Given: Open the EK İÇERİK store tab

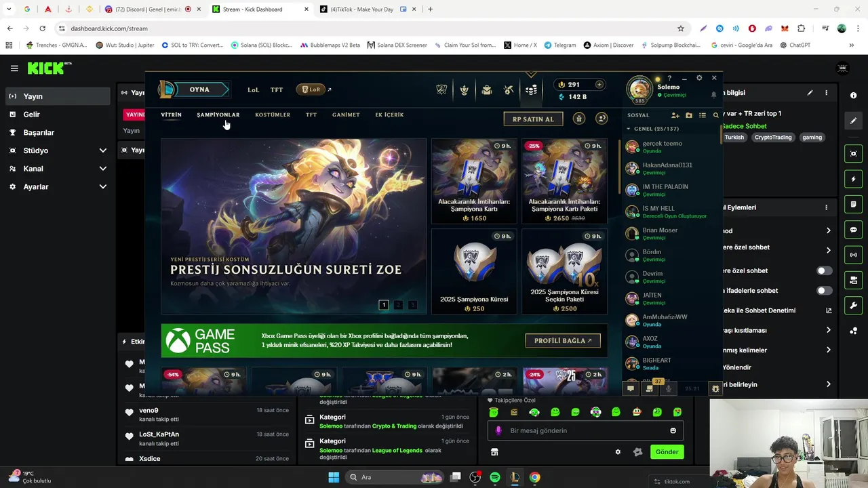Looking at the screenshot, I should click(389, 115).
